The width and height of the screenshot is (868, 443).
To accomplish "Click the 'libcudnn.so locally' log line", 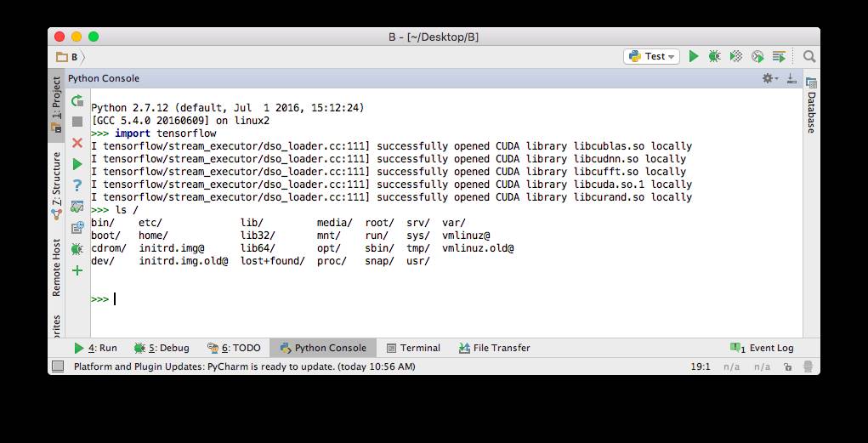I will tap(389, 159).
